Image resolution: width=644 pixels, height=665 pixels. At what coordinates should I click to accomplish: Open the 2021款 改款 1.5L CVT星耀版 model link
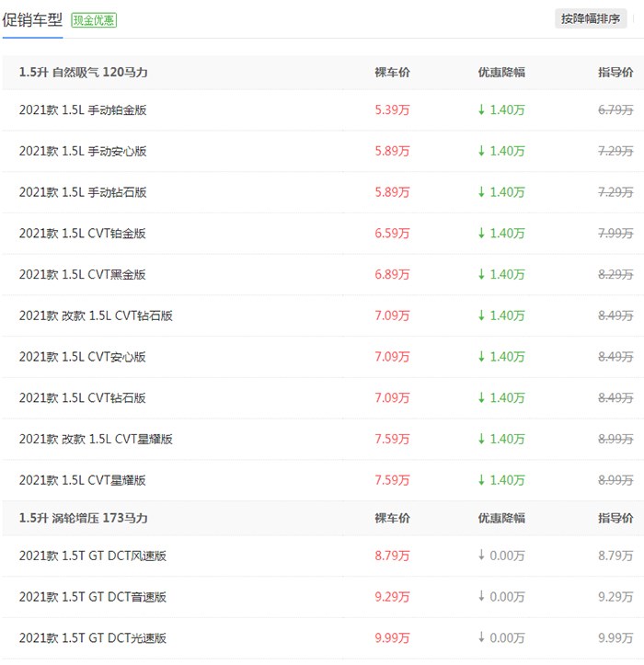coord(96,440)
